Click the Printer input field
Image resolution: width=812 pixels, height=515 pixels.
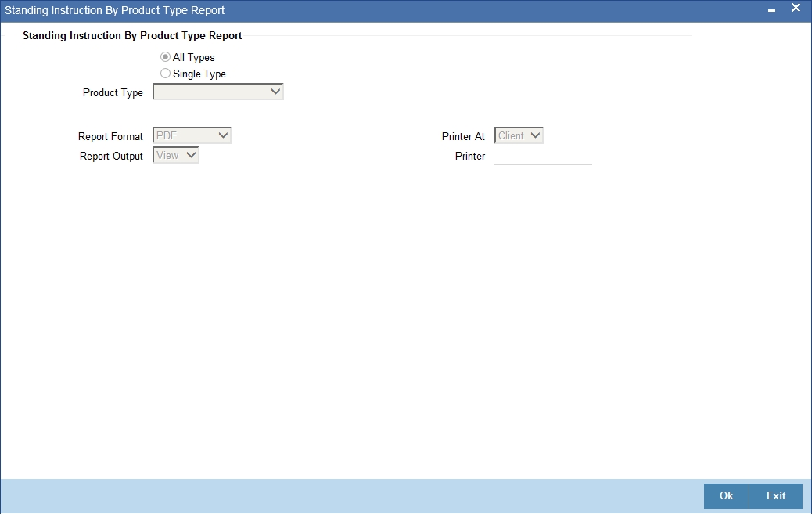(543, 157)
